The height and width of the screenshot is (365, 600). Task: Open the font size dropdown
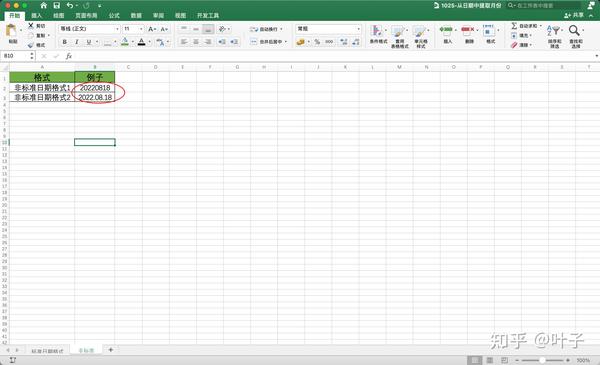coord(141,29)
